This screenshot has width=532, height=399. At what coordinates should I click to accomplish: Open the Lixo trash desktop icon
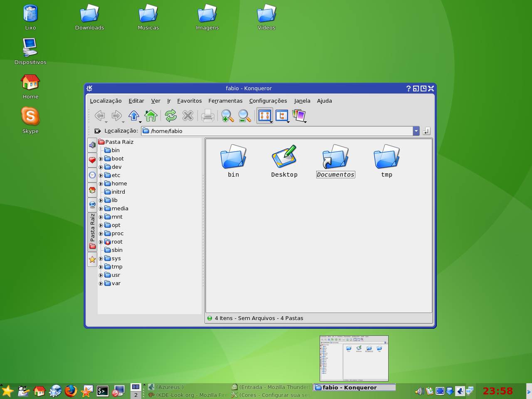[30, 17]
